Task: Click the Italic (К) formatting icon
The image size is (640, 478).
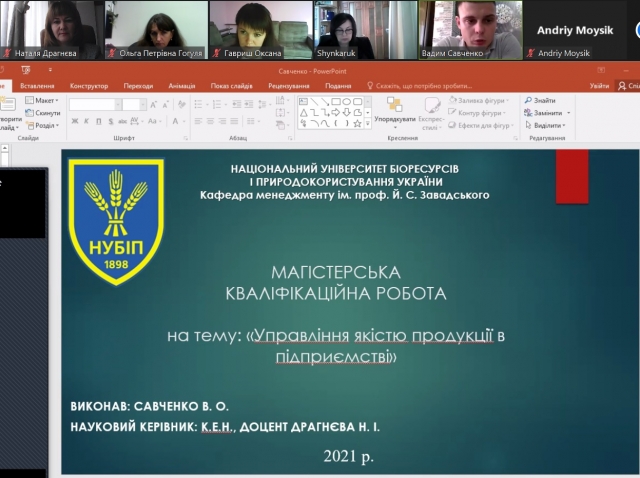Action: coord(87,121)
